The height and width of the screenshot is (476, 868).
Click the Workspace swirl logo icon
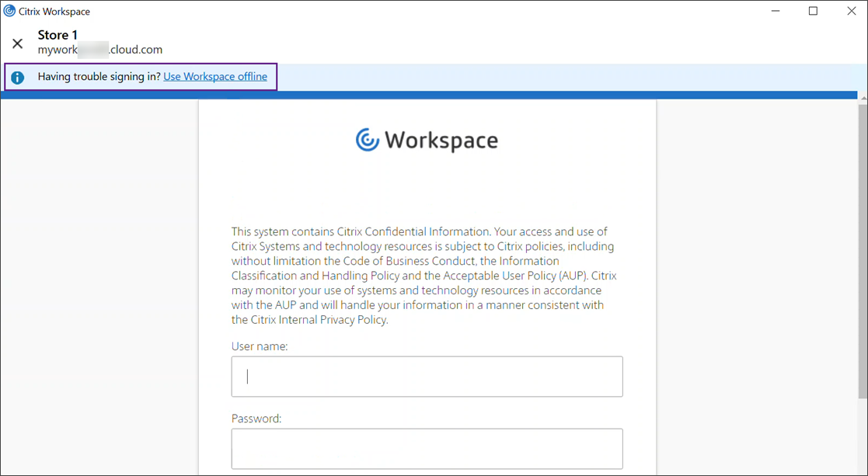[367, 140]
